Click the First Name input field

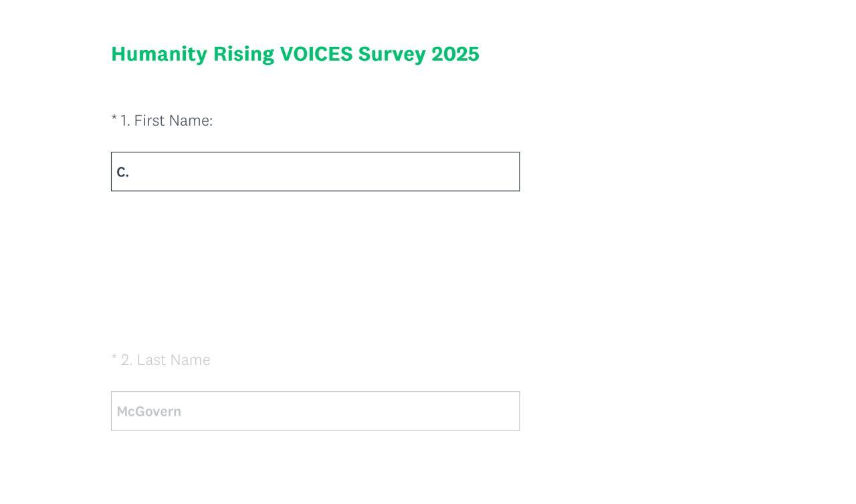pos(315,172)
